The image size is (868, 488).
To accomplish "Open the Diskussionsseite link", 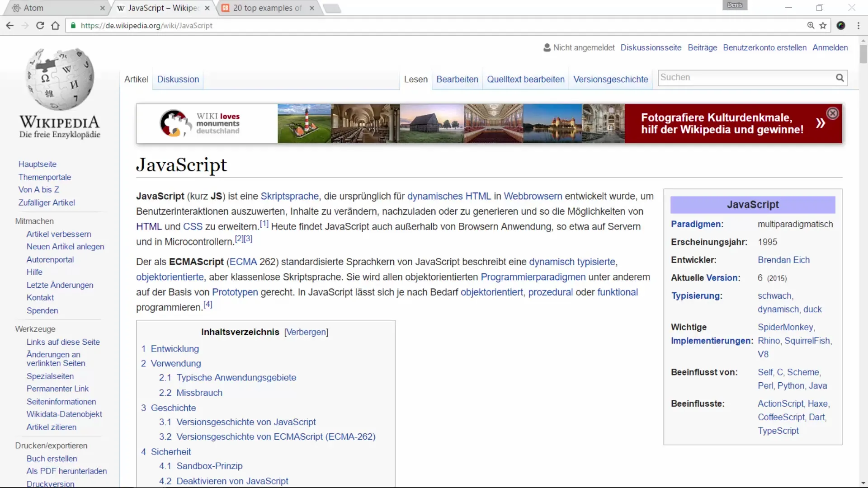I will pos(651,47).
